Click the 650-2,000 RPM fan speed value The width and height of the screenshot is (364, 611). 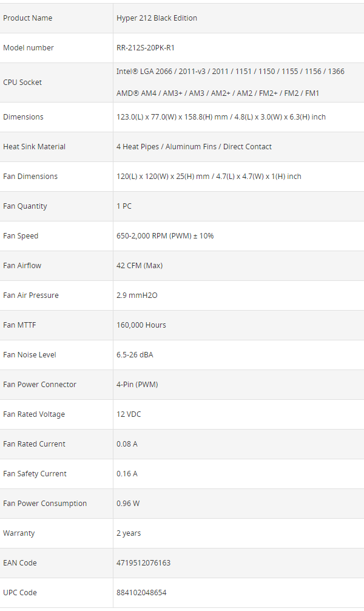pos(165,236)
